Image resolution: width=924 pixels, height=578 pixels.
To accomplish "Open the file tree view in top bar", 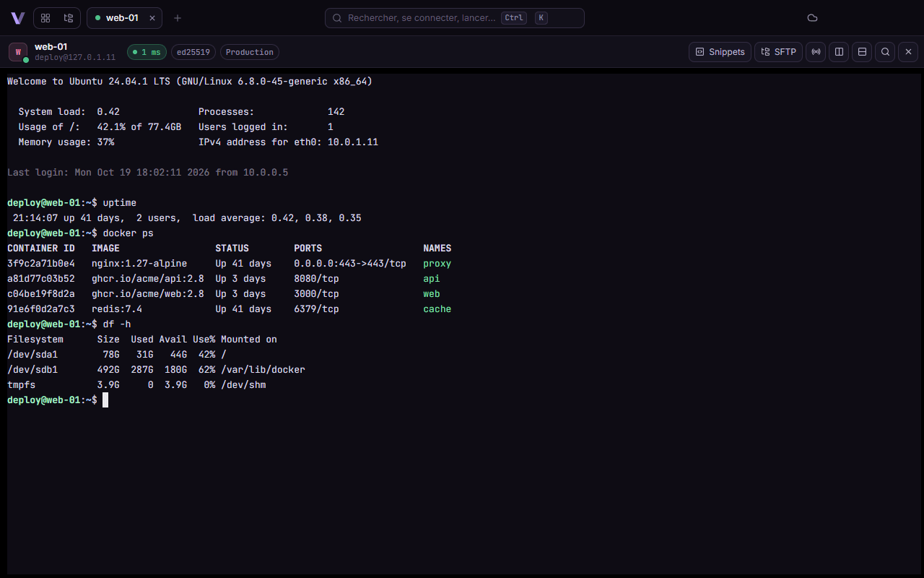I will click(69, 18).
